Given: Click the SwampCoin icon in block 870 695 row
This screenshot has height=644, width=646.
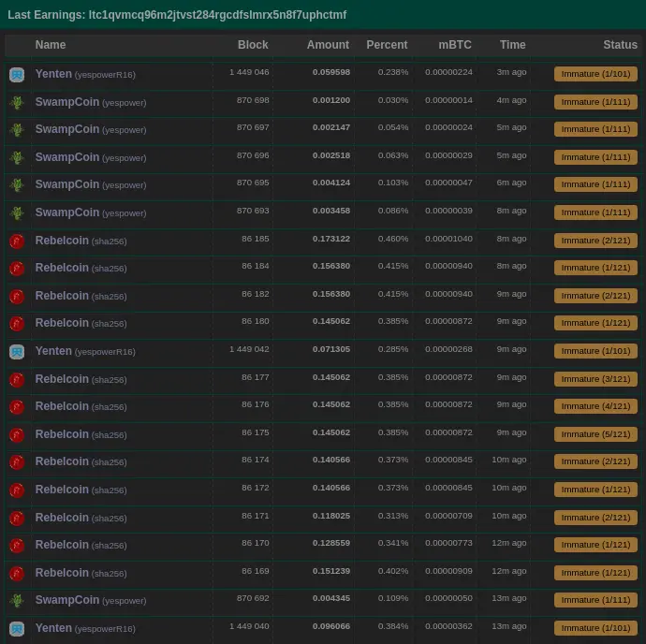Looking at the screenshot, I should pos(17,185).
